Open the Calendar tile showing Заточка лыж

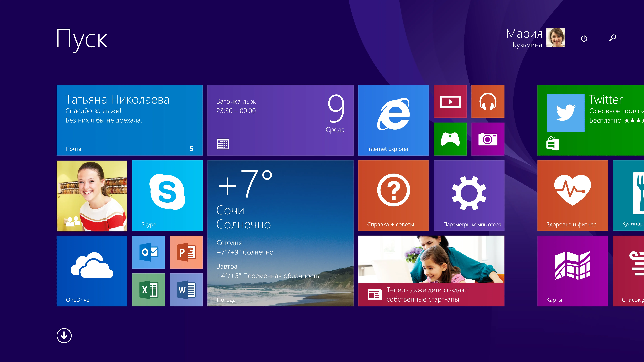(x=280, y=120)
